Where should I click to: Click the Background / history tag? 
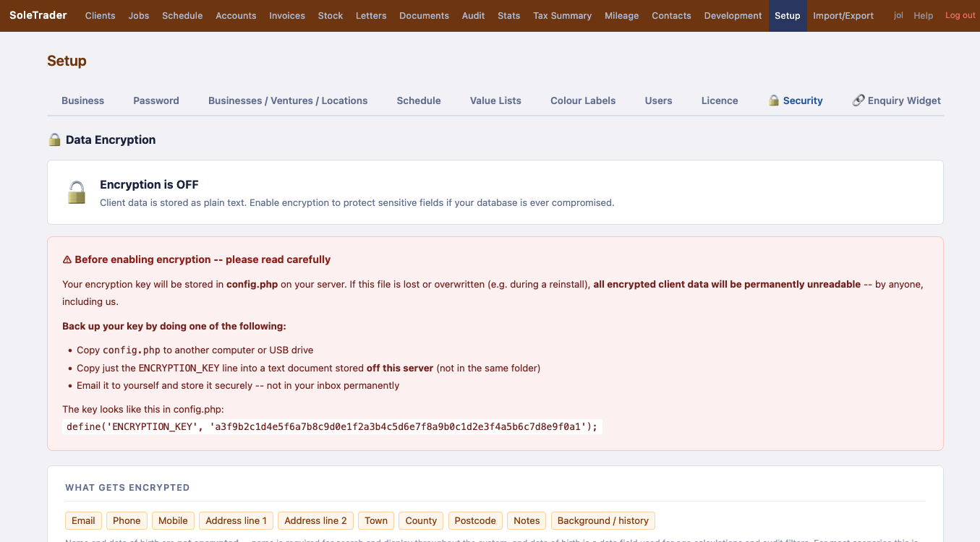pos(603,520)
